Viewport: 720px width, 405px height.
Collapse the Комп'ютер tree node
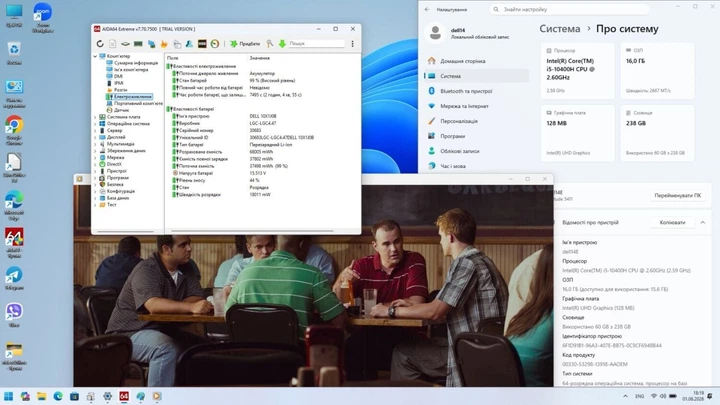pyautogui.click(x=95, y=56)
